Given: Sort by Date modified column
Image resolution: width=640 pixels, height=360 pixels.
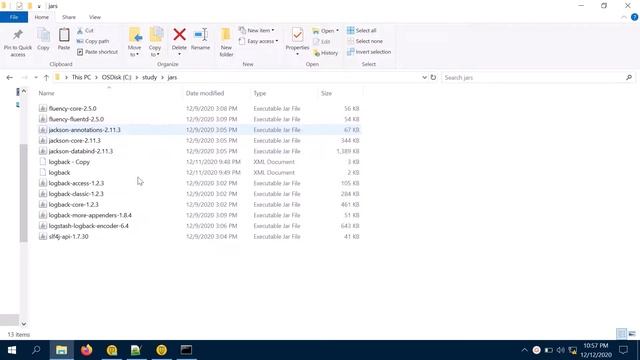Looking at the screenshot, I should pyautogui.click(x=205, y=93).
